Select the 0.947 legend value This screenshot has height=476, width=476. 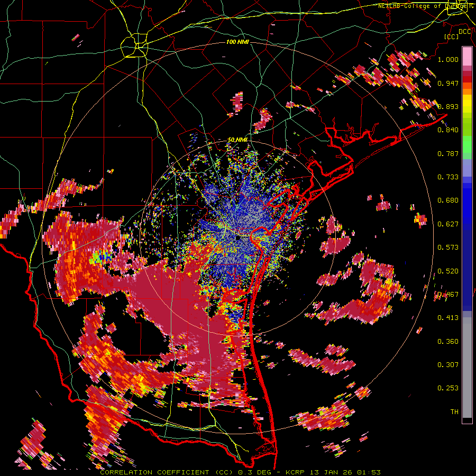click(448, 83)
